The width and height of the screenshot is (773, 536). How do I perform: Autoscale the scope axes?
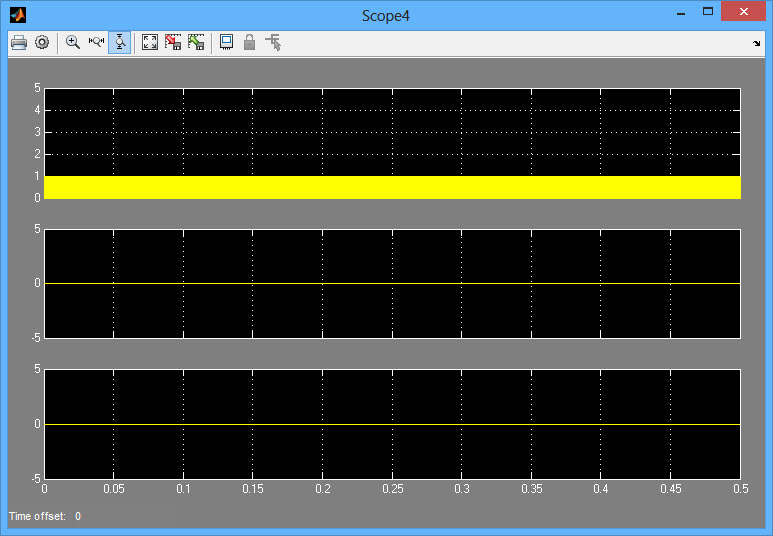click(x=150, y=42)
